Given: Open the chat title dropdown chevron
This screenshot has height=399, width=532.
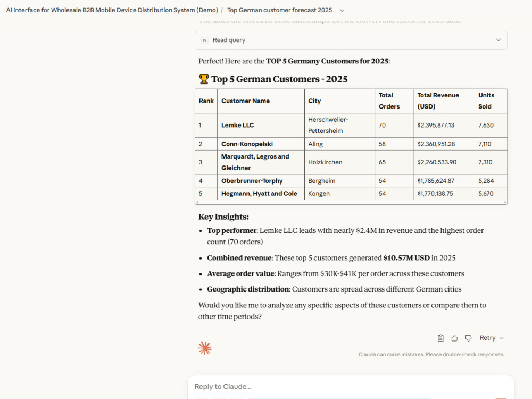Looking at the screenshot, I should [342, 11].
